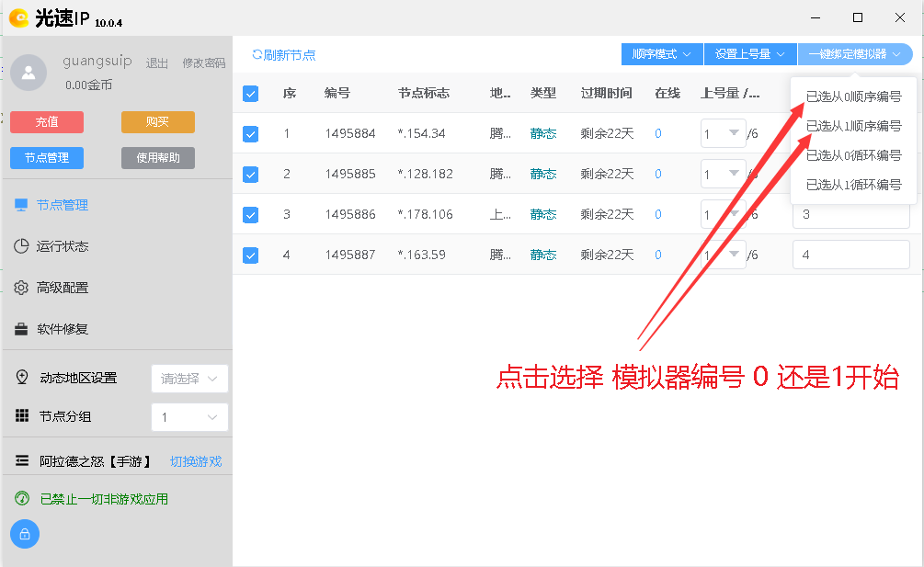Click the 节点管理 monitor icon in sidebar
This screenshot has width=924, height=567.
22,205
